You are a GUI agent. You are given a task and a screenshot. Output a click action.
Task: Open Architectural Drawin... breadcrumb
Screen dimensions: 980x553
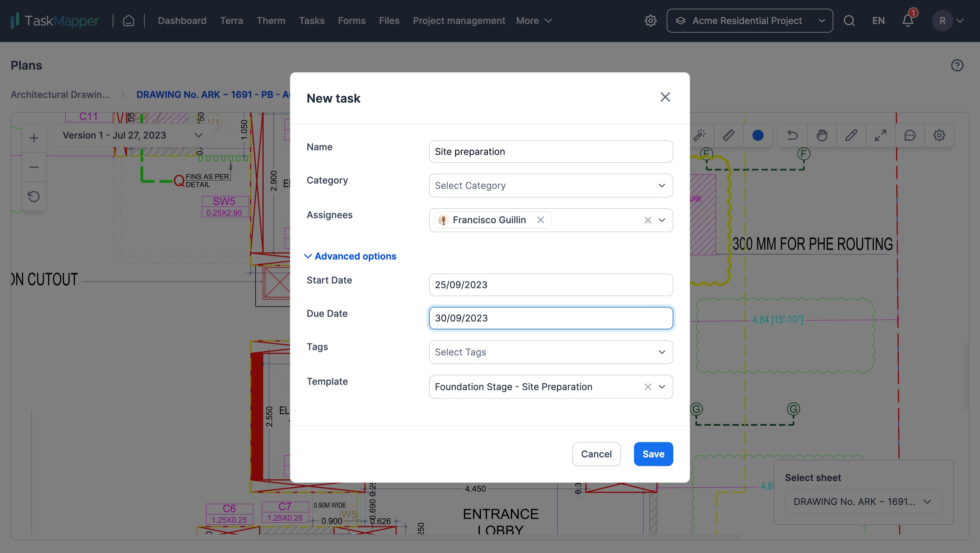(x=60, y=94)
